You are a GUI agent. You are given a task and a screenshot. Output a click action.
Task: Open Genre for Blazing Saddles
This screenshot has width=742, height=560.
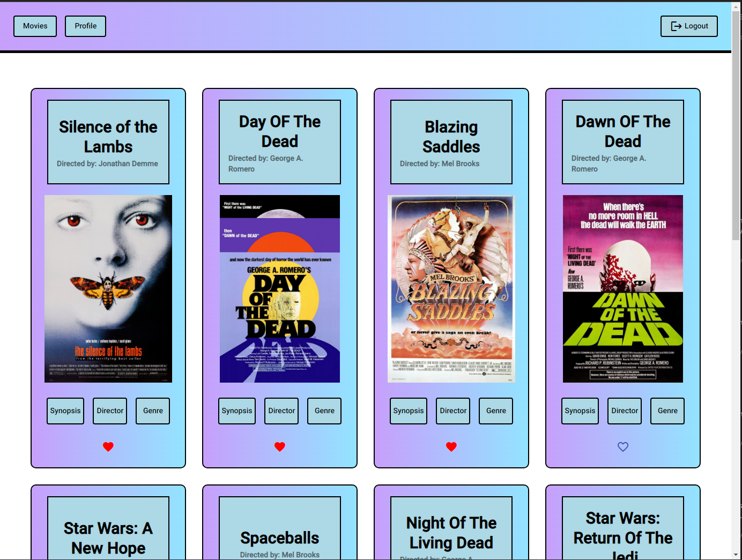tap(496, 411)
